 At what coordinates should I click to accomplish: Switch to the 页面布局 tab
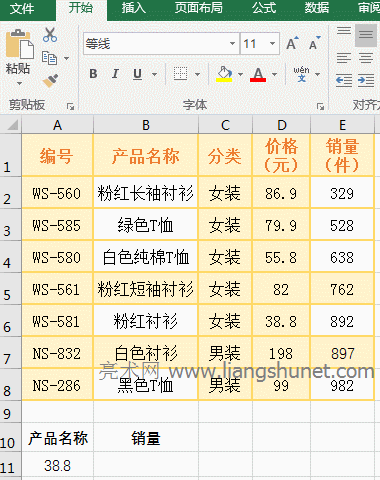pyautogui.click(x=199, y=8)
